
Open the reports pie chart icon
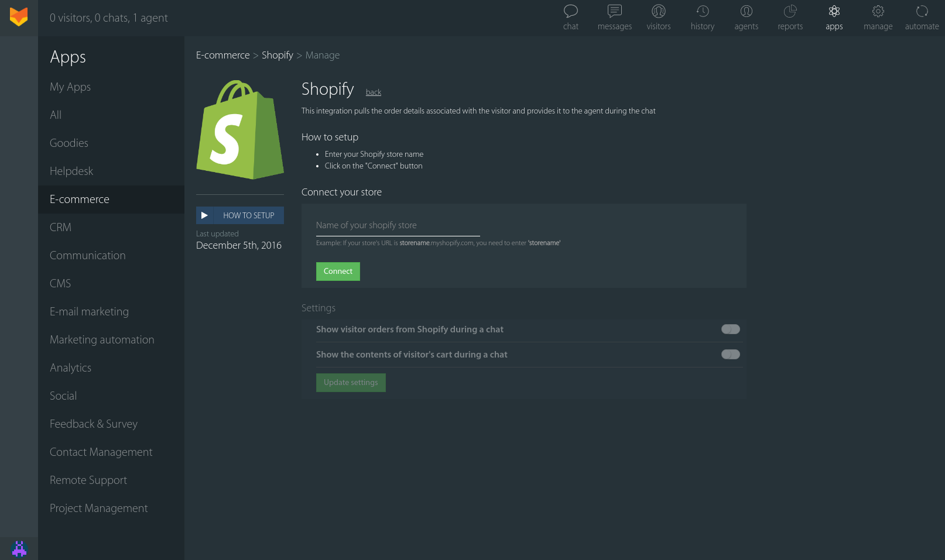point(790,12)
